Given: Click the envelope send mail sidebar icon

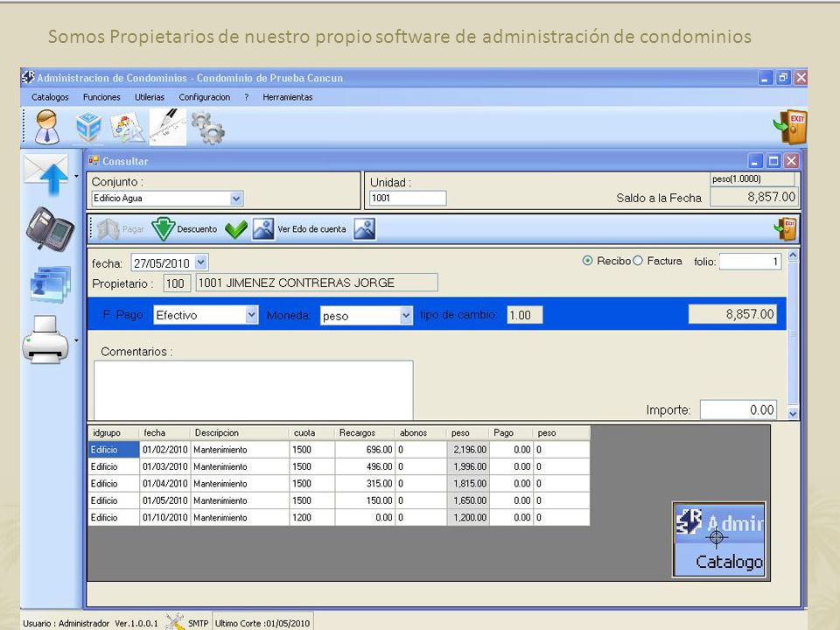Looking at the screenshot, I should point(47,175).
